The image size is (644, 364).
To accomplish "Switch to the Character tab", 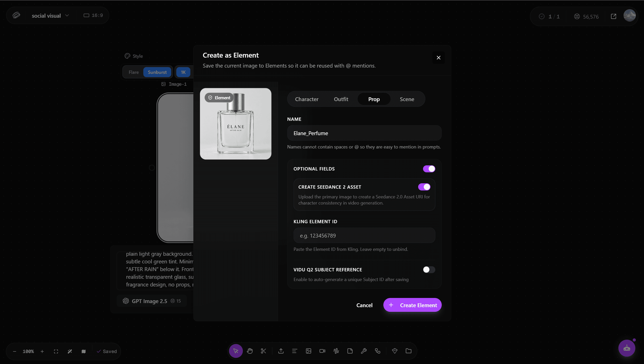I will tap(307, 99).
